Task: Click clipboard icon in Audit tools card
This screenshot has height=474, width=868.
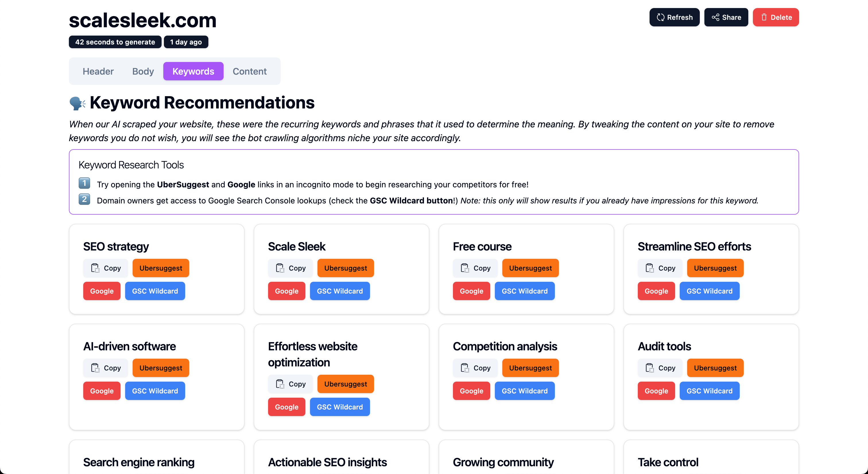Action: point(650,368)
